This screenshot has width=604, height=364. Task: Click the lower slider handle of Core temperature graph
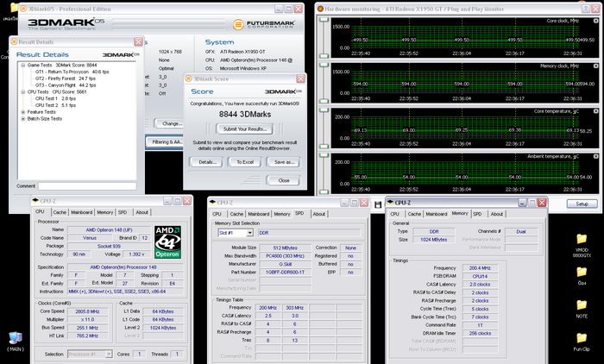click(324, 147)
